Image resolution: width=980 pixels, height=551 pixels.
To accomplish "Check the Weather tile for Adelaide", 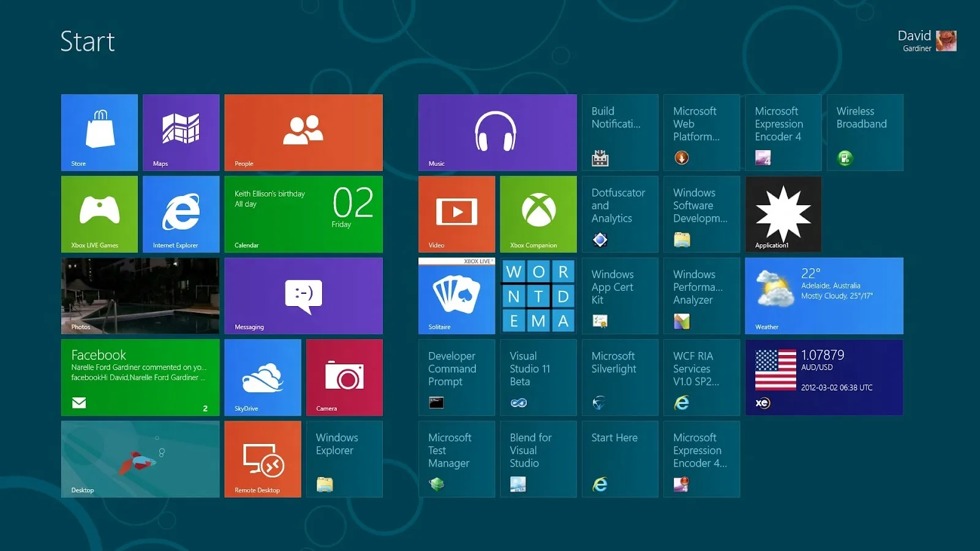I will 823,296.
